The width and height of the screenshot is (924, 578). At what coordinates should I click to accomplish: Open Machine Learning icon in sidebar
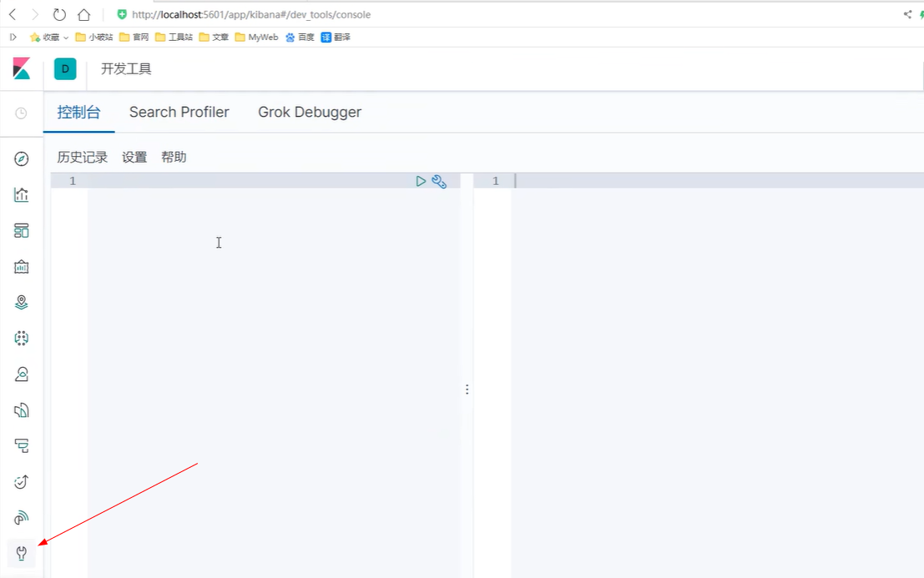click(x=21, y=339)
